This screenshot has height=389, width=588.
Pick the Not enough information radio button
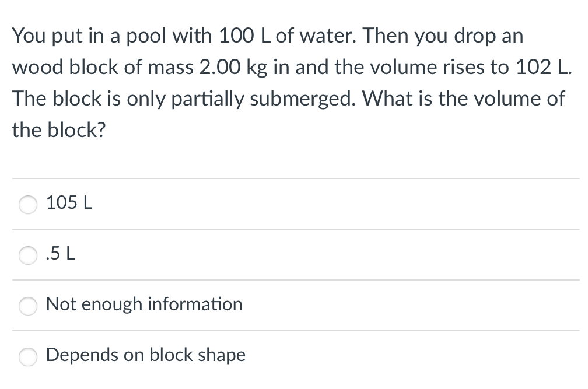[28, 306]
